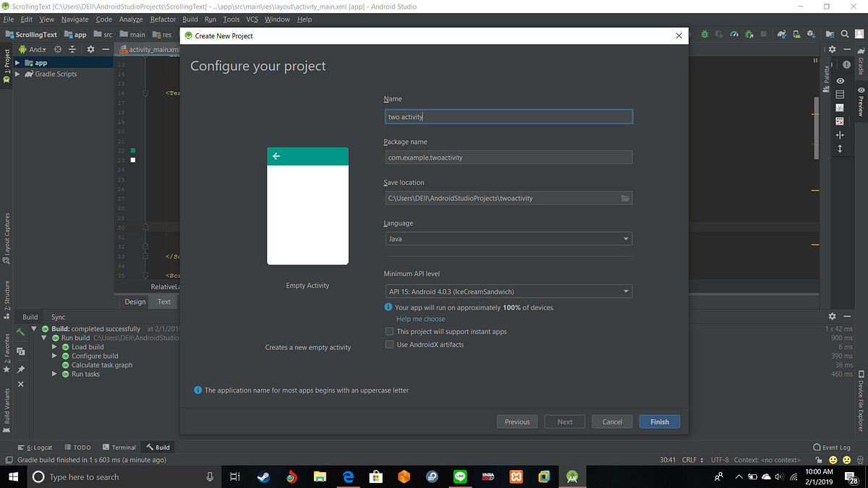The width and height of the screenshot is (868, 488).
Task: Open Search Everywhere with the magnifier icon
Action: pyautogui.click(x=844, y=34)
